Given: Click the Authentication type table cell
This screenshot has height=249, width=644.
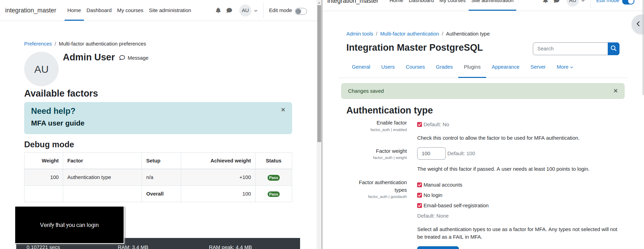Looking at the screenshot, I should [102, 177].
